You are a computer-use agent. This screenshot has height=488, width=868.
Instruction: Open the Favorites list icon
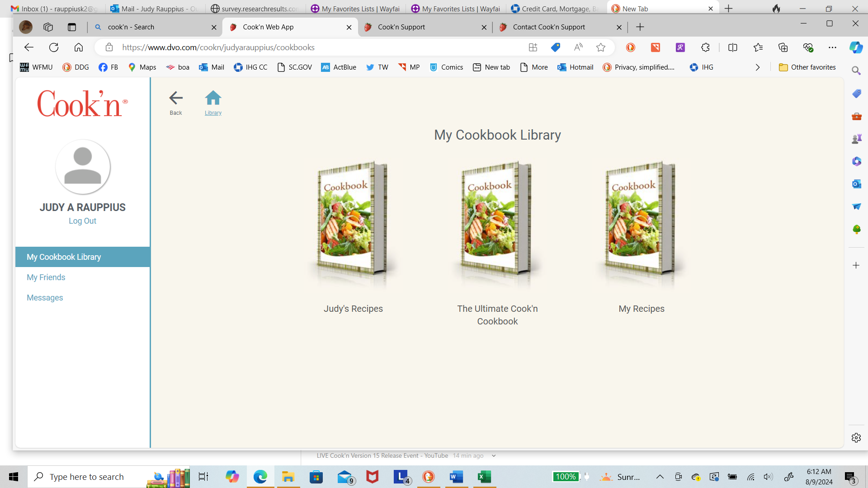click(x=758, y=47)
